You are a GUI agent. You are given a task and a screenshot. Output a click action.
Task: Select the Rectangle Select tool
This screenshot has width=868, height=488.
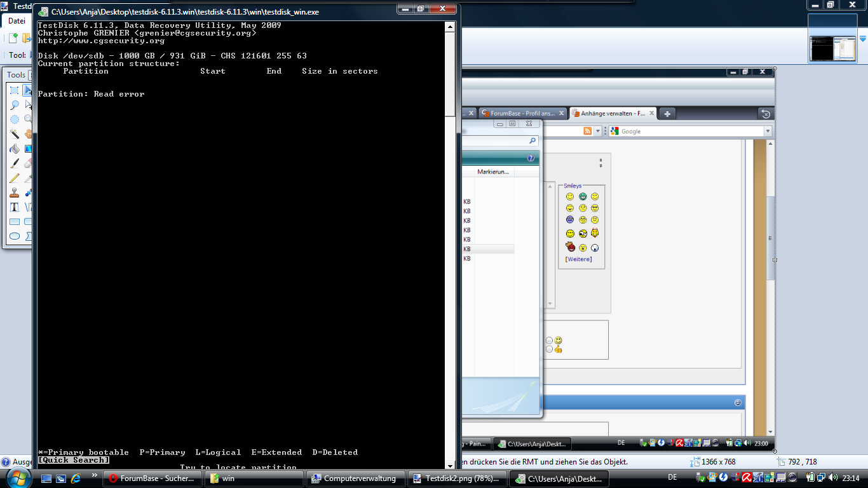coord(14,90)
